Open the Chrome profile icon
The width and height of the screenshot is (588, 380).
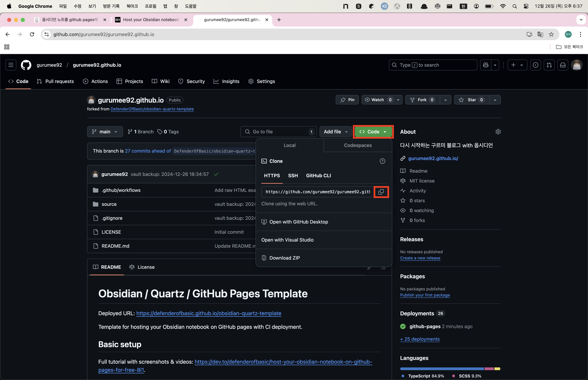(568, 34)
